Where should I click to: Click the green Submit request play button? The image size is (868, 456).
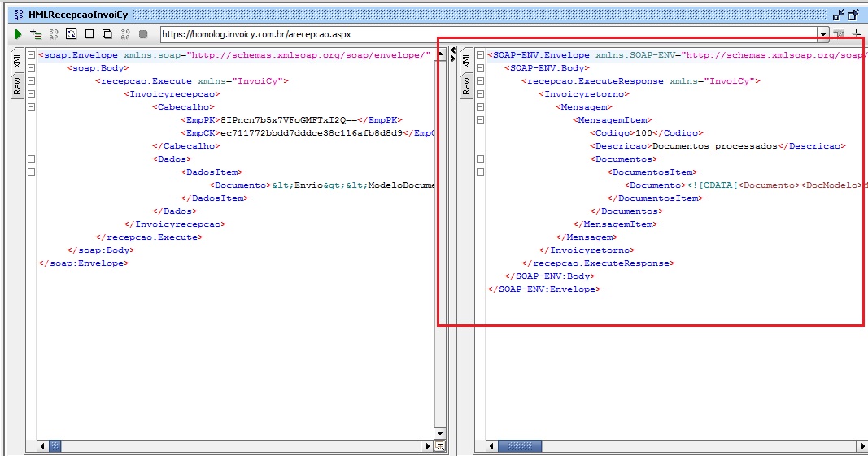click(17, 34)
